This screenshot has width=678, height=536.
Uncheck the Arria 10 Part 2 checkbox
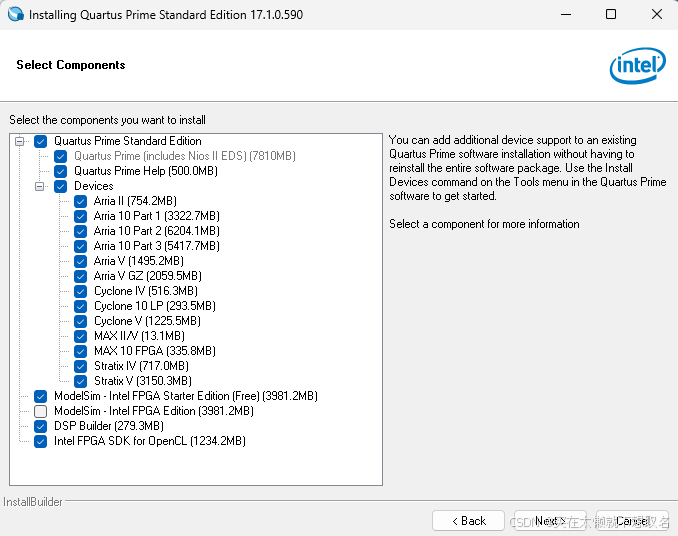[80, 231]
